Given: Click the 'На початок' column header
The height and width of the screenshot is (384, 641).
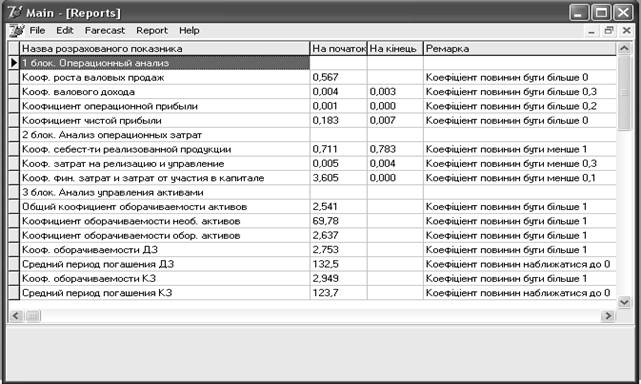Looking at the screenshot, I should click(338, 49).
